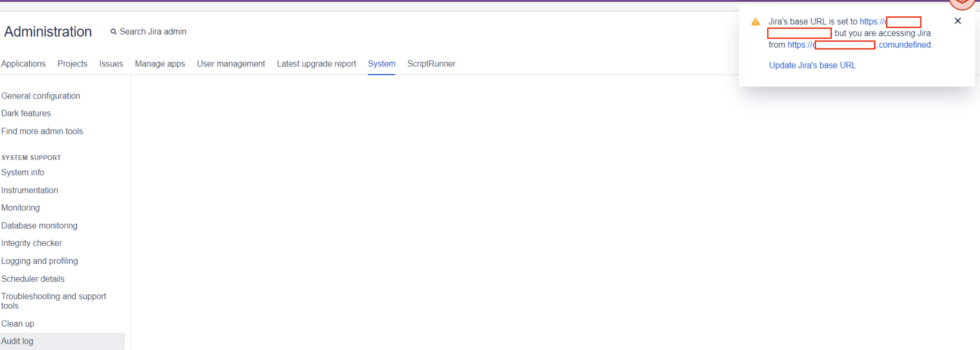Screen dimensions: 980x350
Task: Open General configuration in sidebar
Action: coord(41,96)
